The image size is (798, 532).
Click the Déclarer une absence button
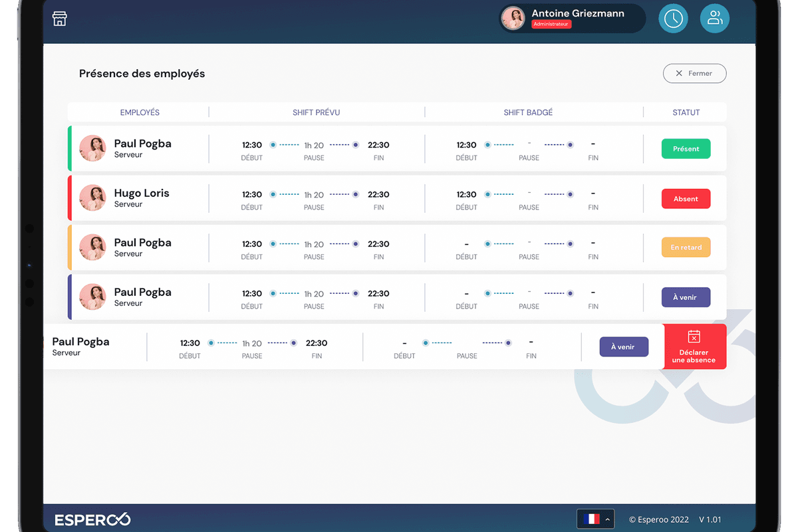(694, 346)
